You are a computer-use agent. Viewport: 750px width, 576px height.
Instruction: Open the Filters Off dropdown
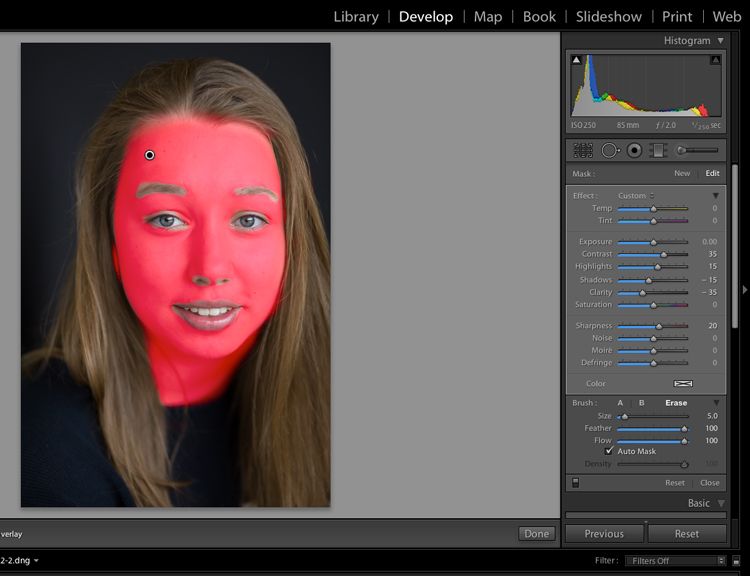point(675,561)
